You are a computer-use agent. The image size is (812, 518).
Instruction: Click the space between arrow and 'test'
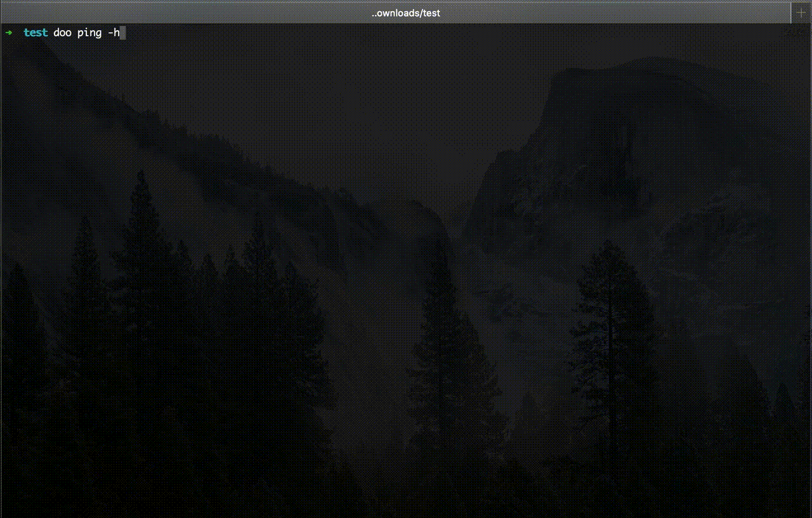(x=18, y=32)
